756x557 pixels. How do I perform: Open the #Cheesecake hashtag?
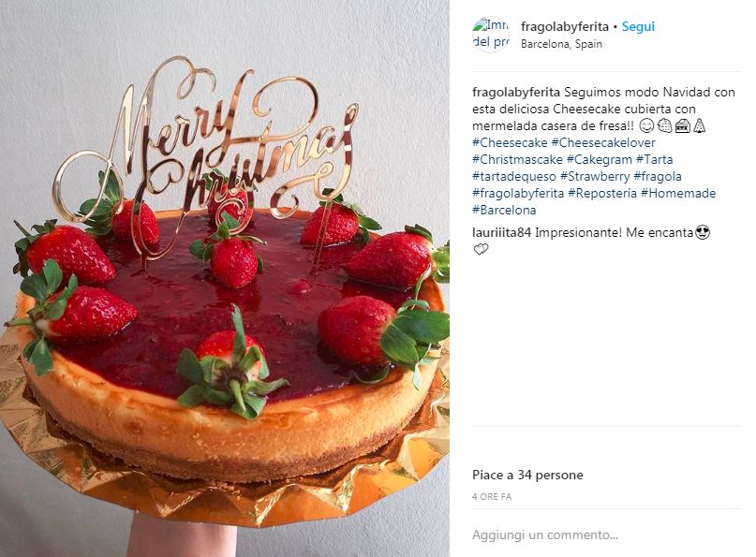[x=510, y=142]
